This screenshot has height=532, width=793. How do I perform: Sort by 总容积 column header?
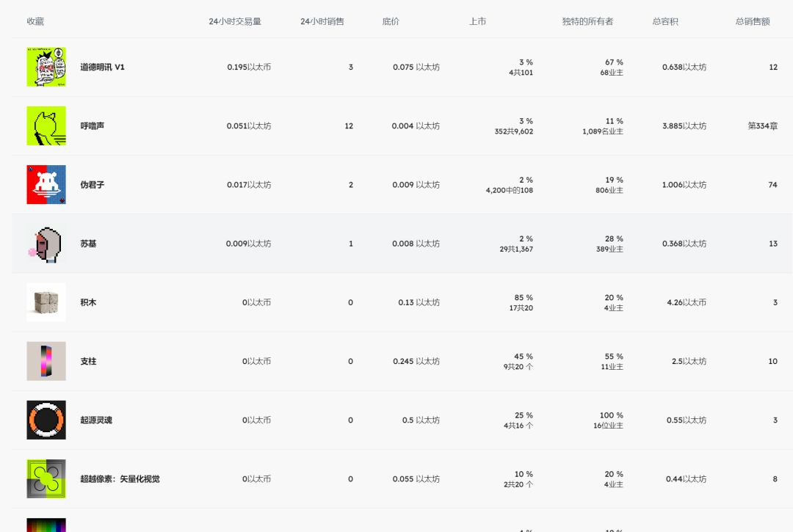tap(665, 21)
